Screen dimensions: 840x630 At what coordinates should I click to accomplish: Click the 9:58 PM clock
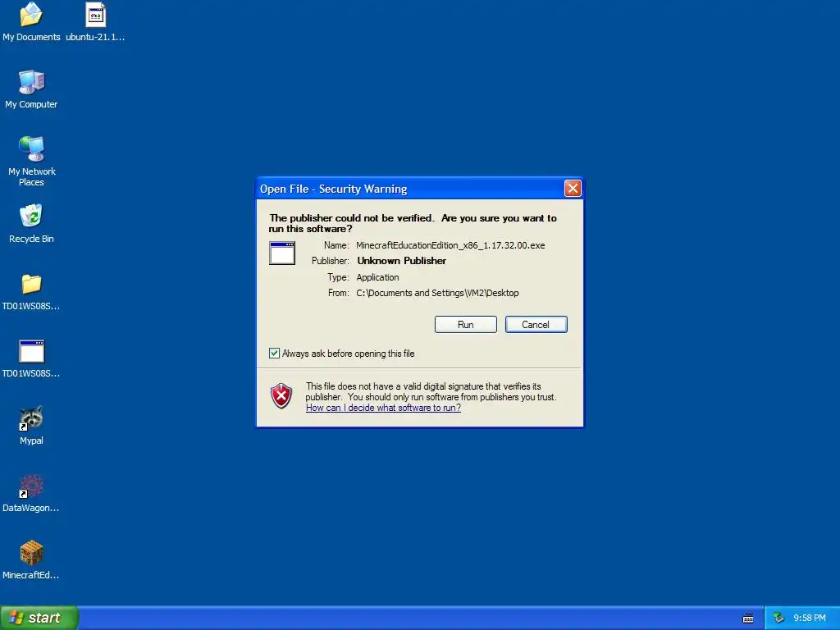(810, 619)
